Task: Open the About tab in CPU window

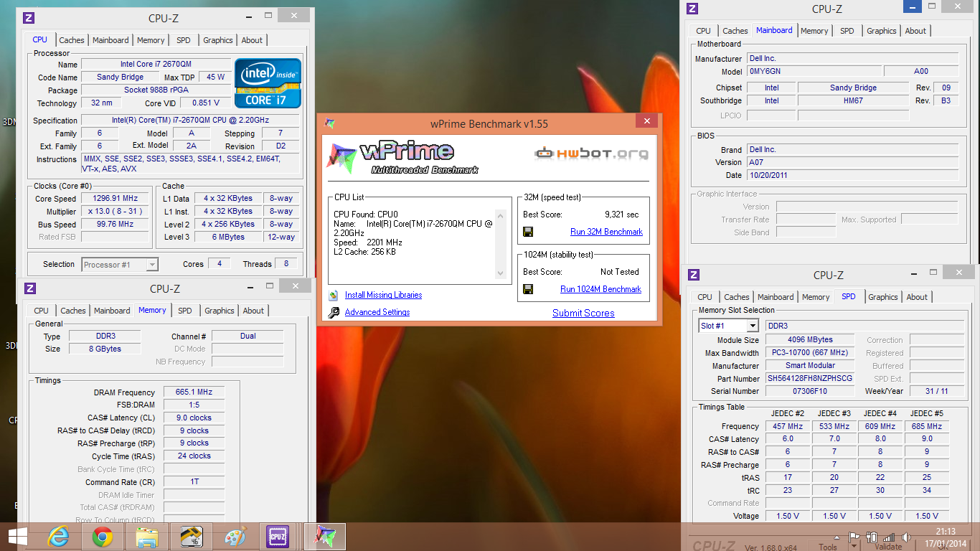Action: pyautogui.click(x=252, y=40)
